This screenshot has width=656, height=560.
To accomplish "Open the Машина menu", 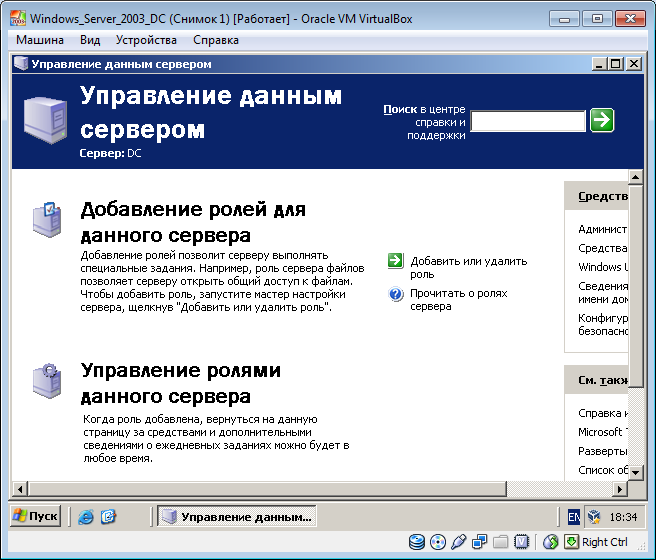I will tap(40, 40).
